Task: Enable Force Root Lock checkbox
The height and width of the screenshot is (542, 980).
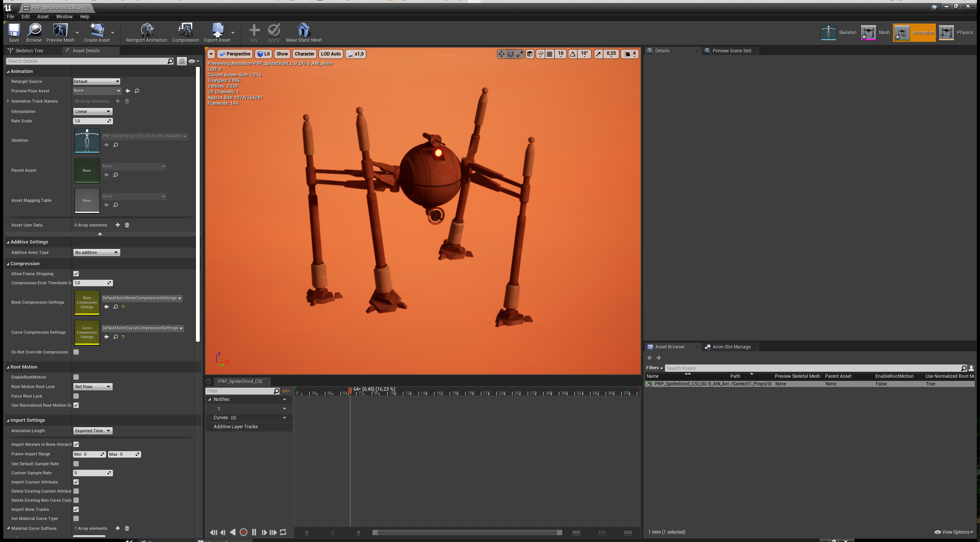Action: (x=76, y=396)
